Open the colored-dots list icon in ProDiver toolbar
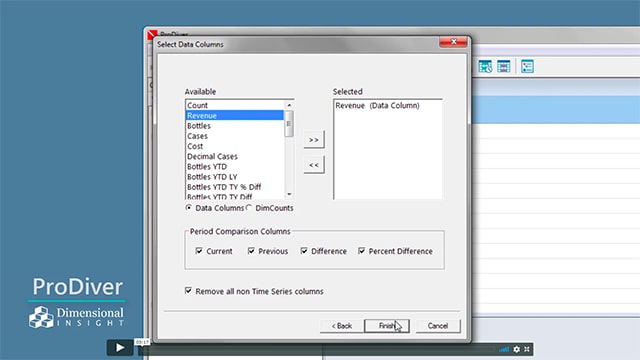 point(527,66)
